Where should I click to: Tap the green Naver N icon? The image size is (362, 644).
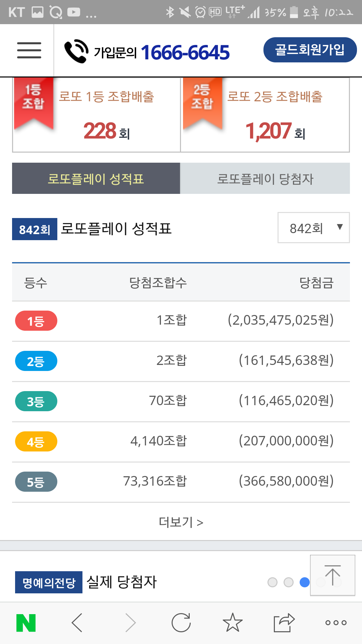26,623
